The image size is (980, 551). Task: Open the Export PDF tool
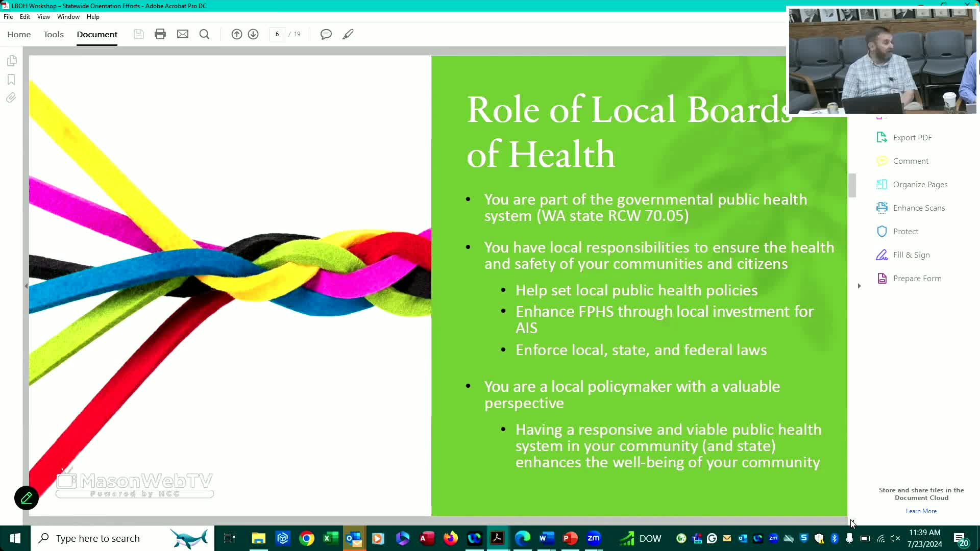[x=914, y=137]
